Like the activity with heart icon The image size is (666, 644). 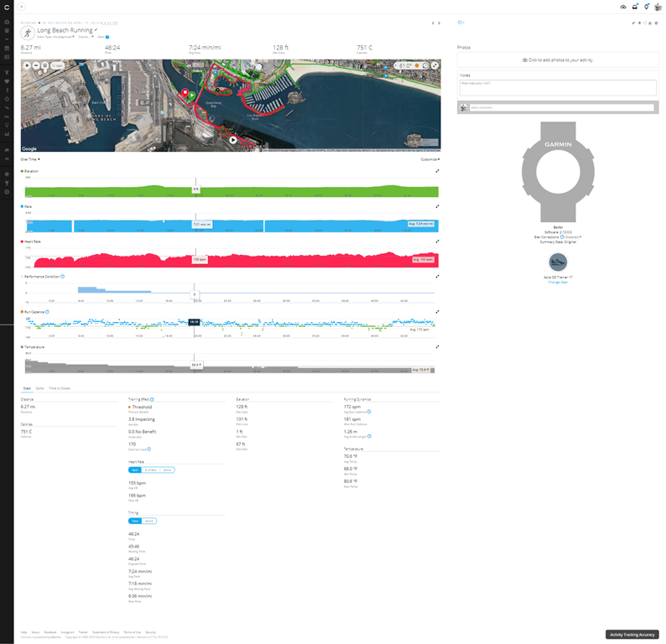pos(460,23)
